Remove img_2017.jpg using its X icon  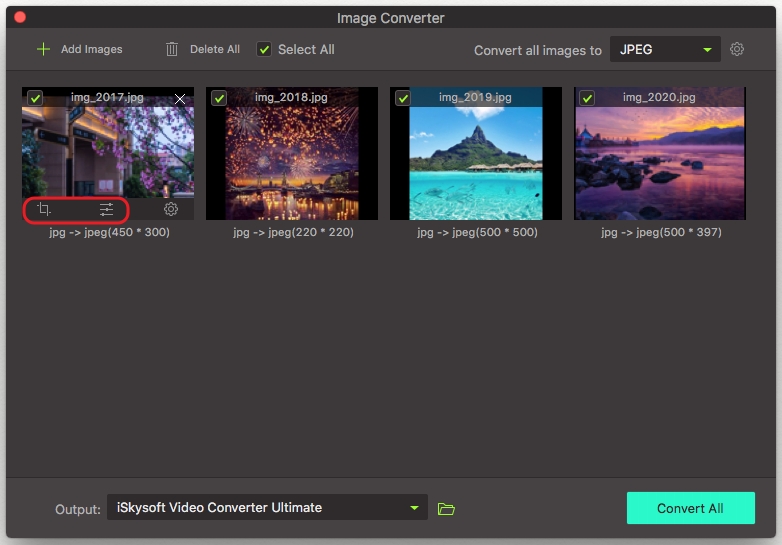180,99
